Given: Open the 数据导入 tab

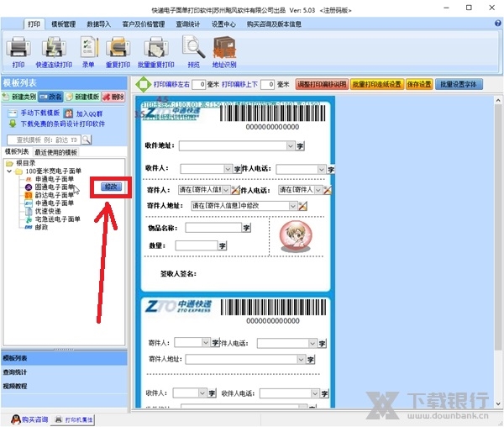Looking at the screenshot, I should [x=98, y=24].
